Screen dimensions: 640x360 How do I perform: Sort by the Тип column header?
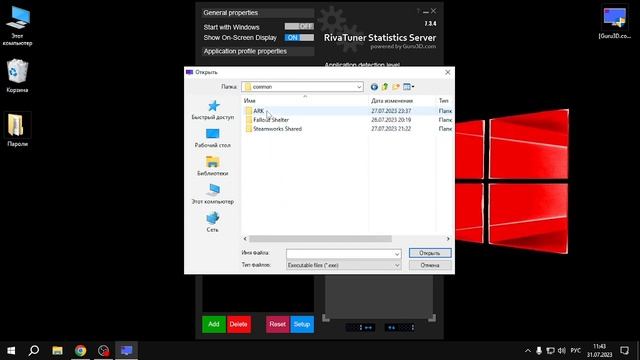coord(443,101)
